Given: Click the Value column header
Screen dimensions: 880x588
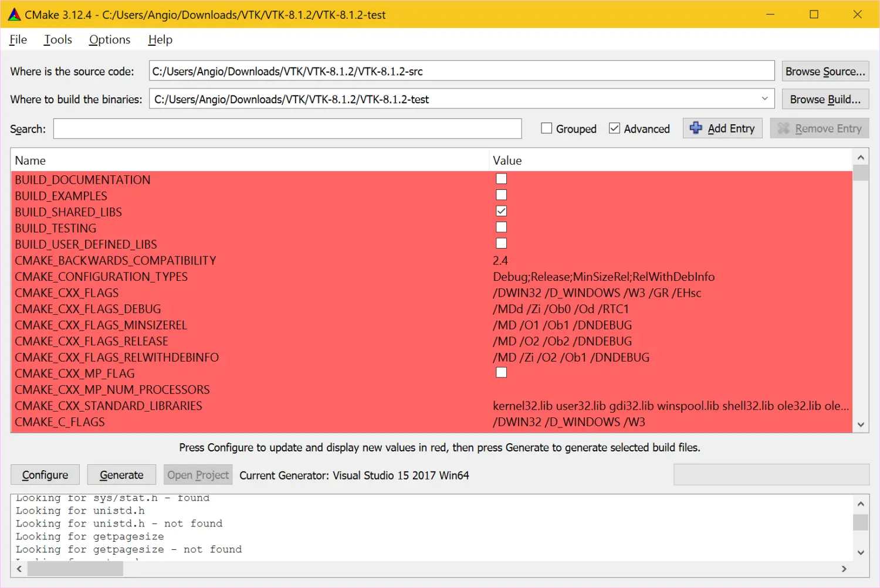Looking at the screenshot, I should (671, 160).
